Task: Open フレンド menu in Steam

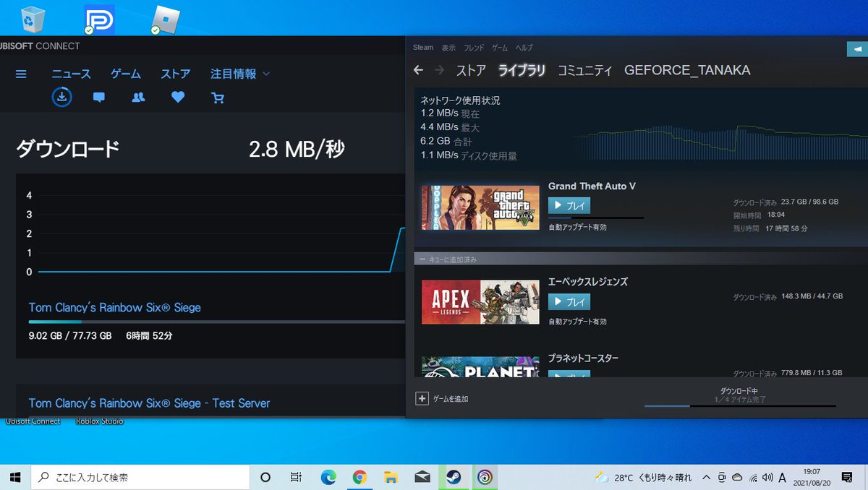Action: click(x=474, y=48)
